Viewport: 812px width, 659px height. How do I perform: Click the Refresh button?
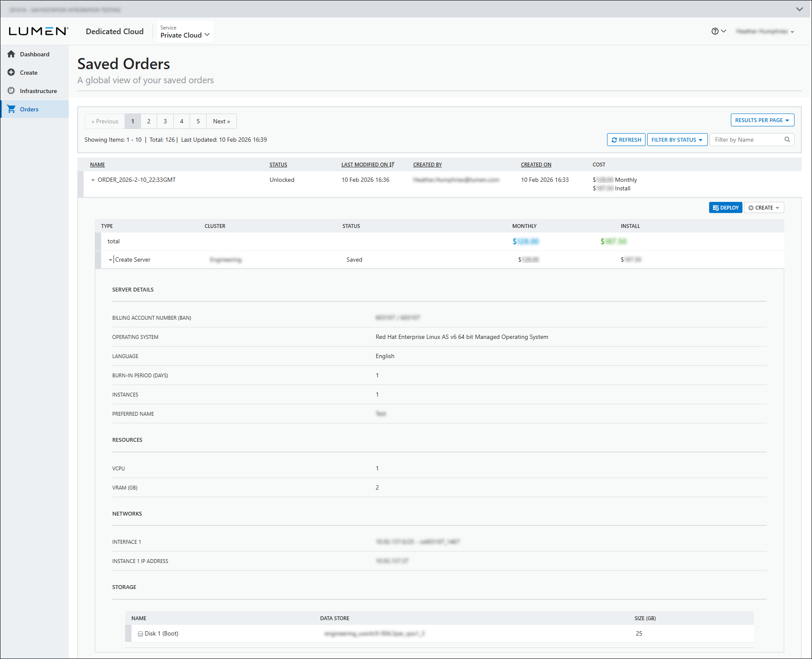626,140
